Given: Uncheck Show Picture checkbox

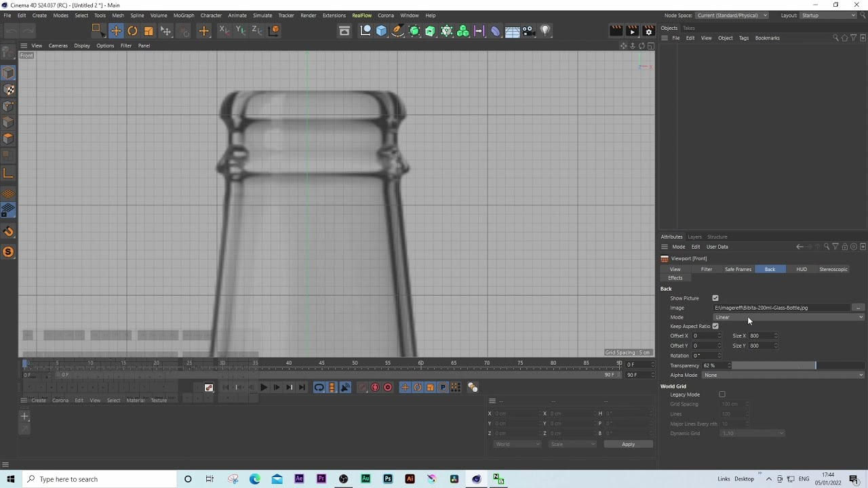Looking at the screenshot, I should click(x=715, y=298).
